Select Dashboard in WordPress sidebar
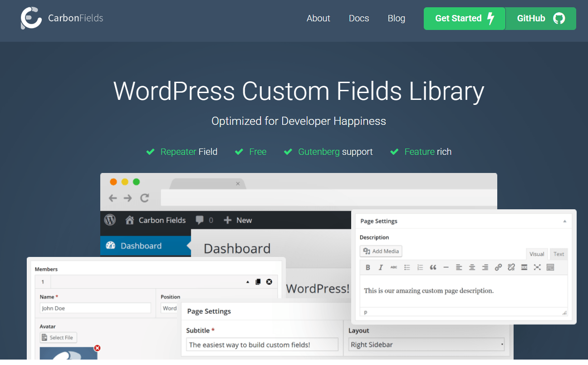Screen dimensions: 588x365 [146, 246]
